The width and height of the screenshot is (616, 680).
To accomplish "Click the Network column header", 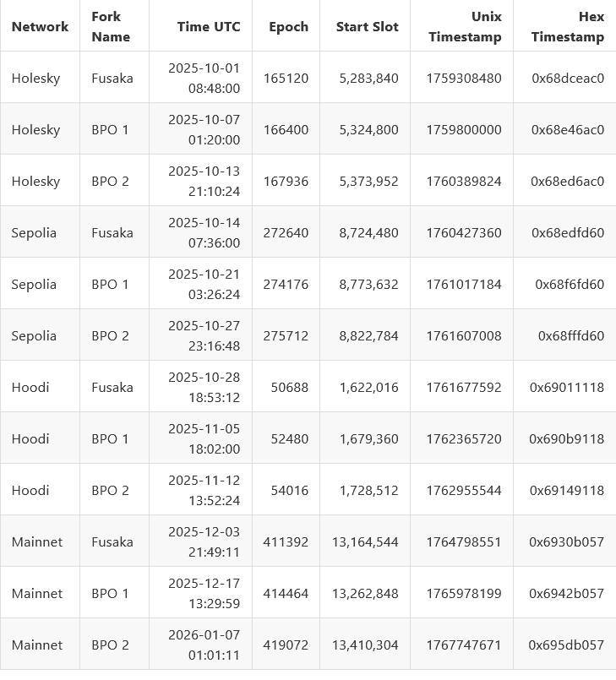I will 40,26.
